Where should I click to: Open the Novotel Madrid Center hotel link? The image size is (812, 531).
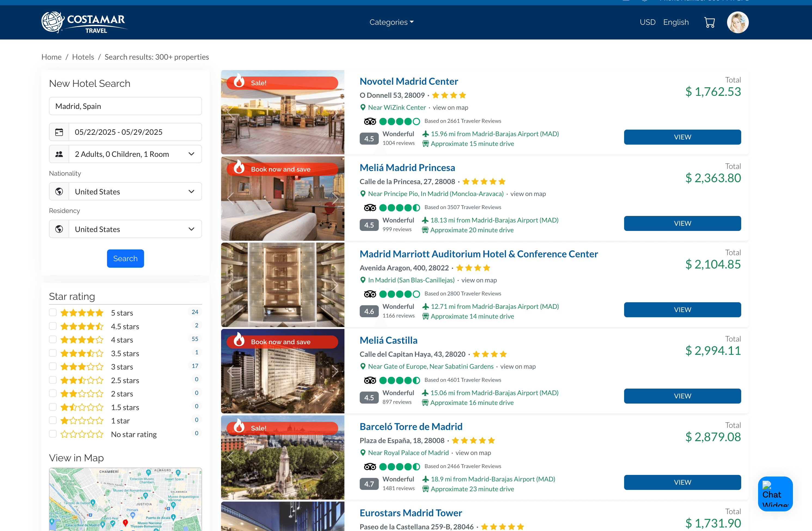(408, 82)
